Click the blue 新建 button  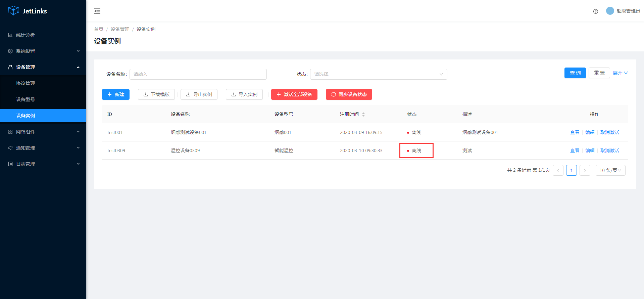115,94
